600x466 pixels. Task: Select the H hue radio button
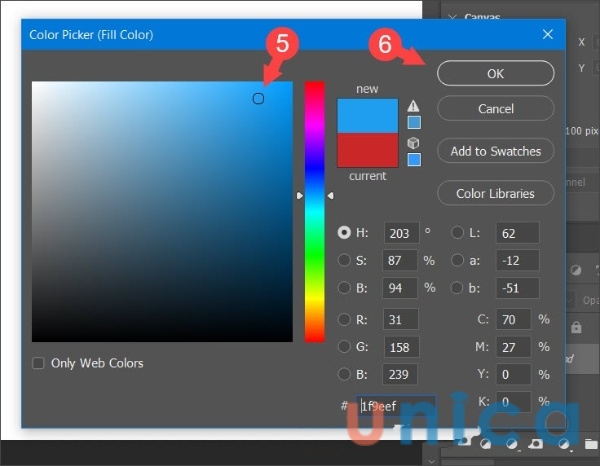(x=345, y=232)
